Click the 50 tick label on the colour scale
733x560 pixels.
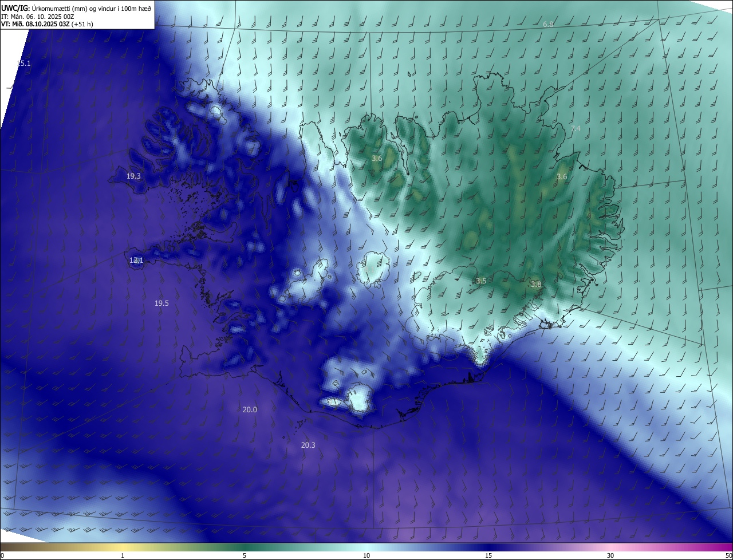click(x=728, y=556)
